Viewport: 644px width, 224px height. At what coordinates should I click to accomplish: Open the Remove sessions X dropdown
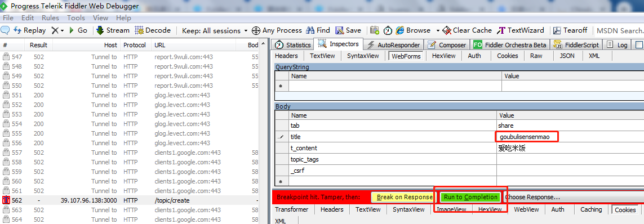[57, 30]
